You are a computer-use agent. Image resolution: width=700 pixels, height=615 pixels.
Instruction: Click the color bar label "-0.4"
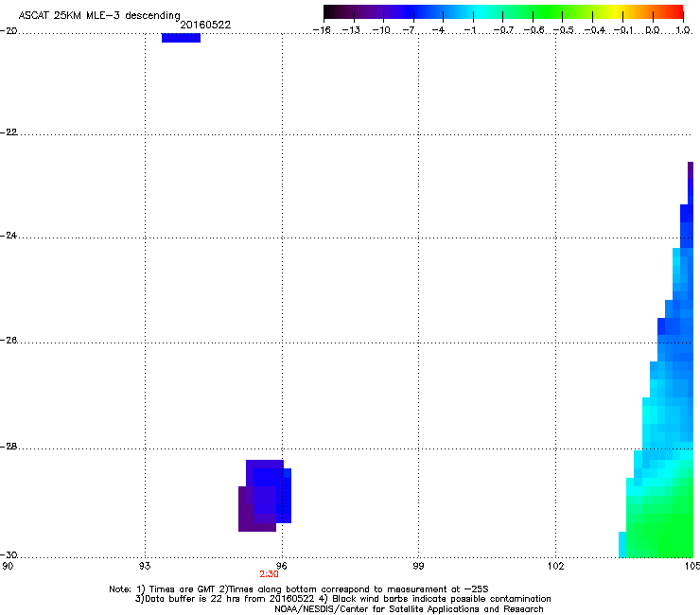tap(595, 30)
